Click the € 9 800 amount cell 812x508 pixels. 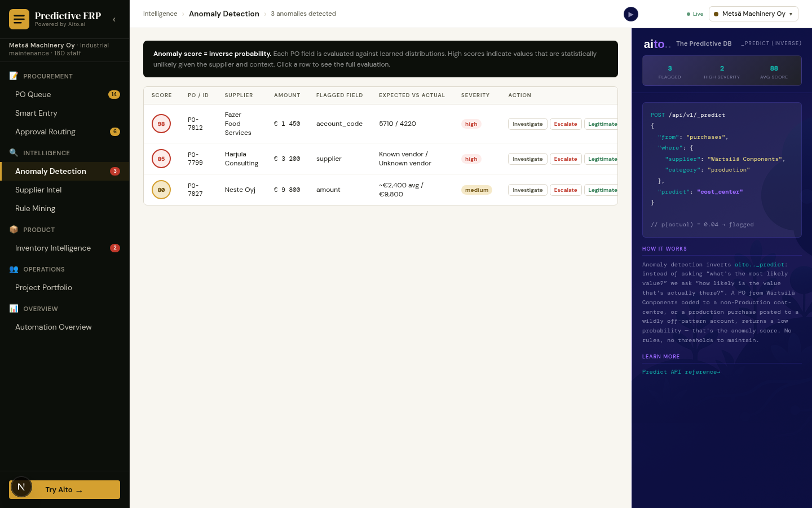point(287,190)
